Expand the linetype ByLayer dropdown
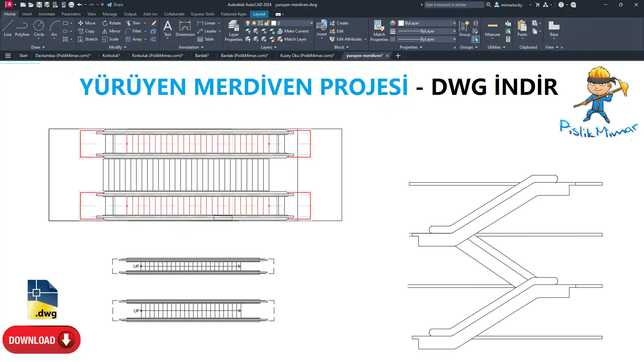 click(x=454, y=39)
